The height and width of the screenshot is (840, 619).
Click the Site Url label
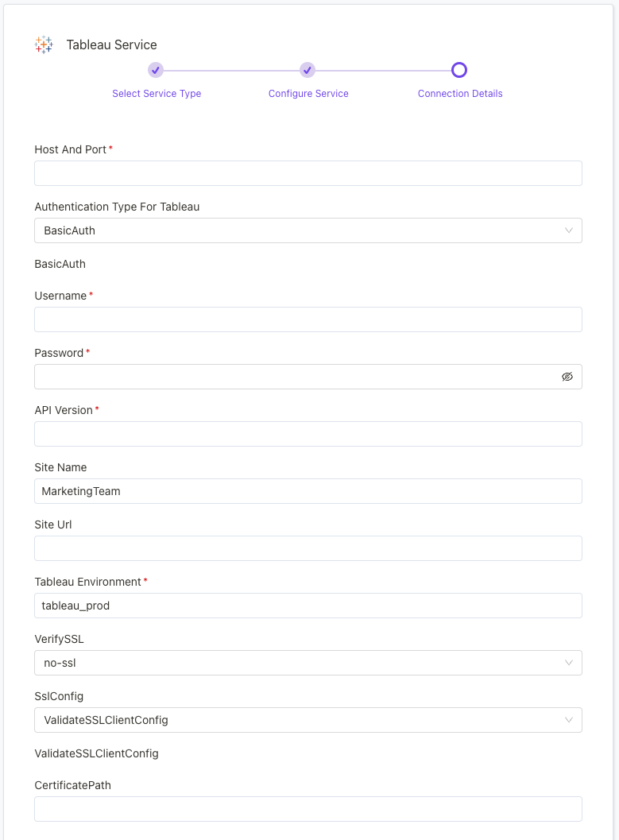click(x=53, y=525)
